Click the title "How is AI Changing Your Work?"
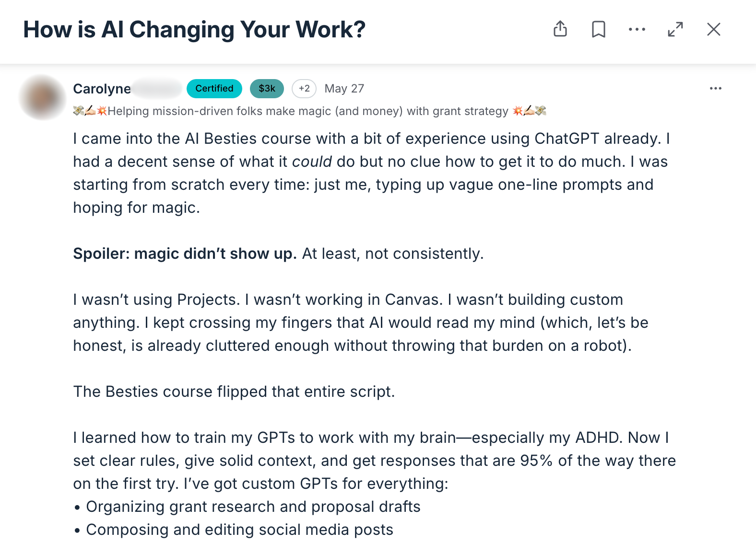Viewport: 756px width, 543px height. point(194,29)
